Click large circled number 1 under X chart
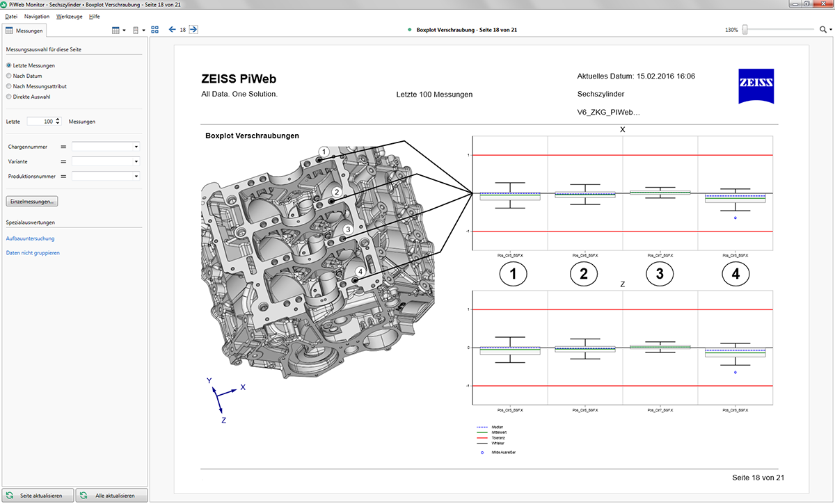The width and height of the screenshot is (835, 504). (x=514, y=275)
